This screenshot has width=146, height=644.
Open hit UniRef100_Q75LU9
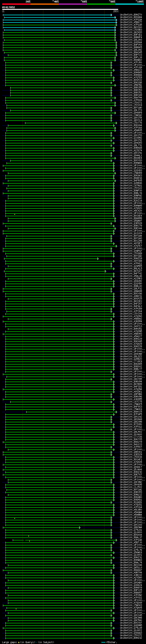(131, 628)
